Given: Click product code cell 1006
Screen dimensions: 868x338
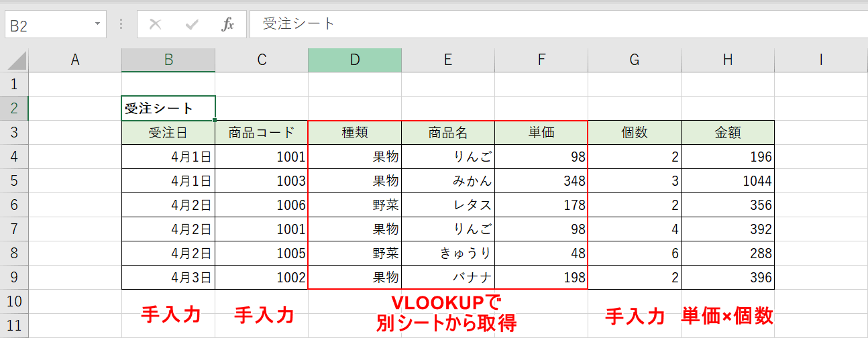Looking at the screenshot, I should [262, 205].
